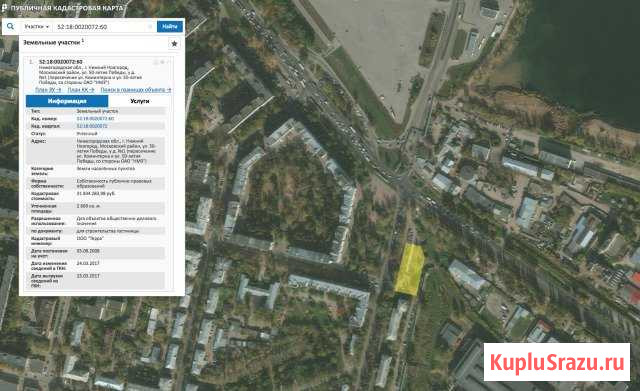Image resolution: width=640 pixels, height=391 pixels.
Task: Click the magnifier search icon
Action: (10, 27)
